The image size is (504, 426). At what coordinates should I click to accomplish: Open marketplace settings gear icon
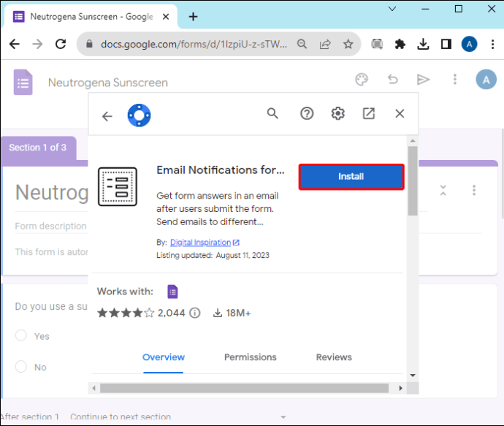coord(337,113)
